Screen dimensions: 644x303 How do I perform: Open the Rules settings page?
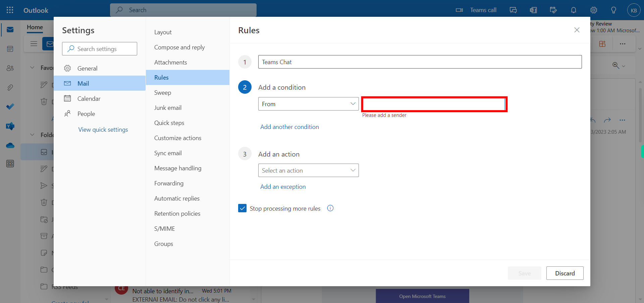click(187, 78)
